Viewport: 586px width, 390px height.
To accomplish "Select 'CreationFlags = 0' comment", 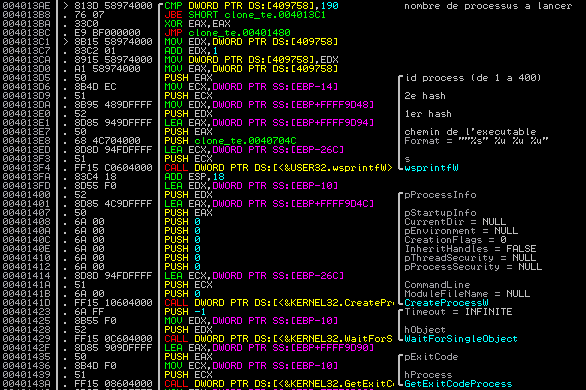I will coord(455,240).
